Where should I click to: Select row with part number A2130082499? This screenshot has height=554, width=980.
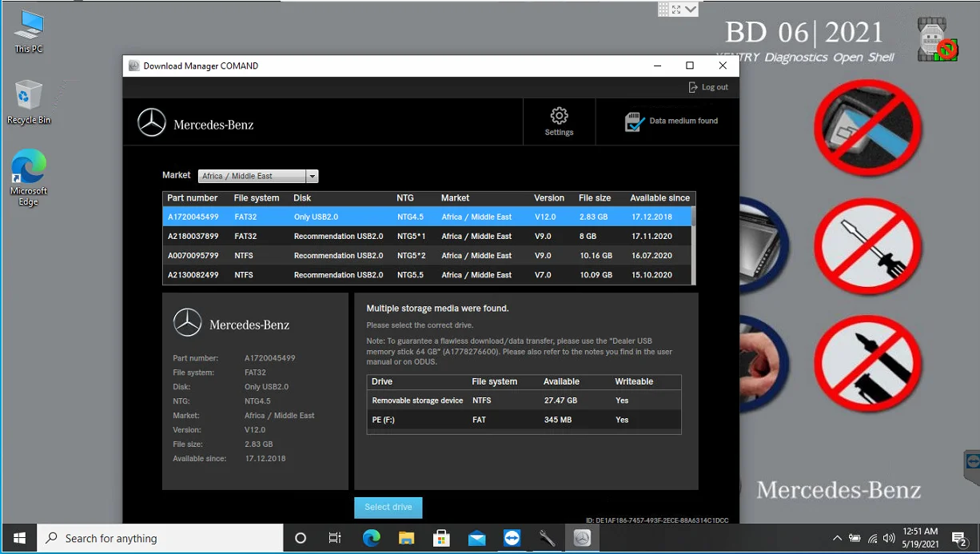[428, 274]
